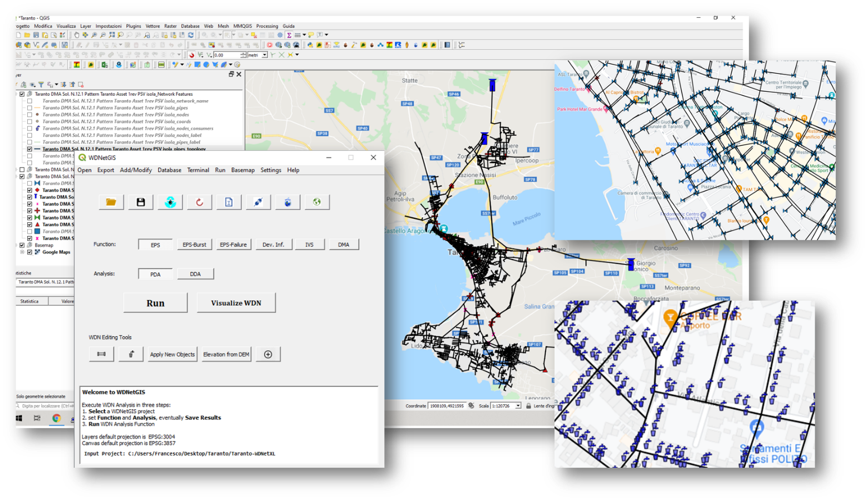Click the save project icon in QGIS toolbar
Viewport: 868px width, 500px height.
tap(36, 35)
